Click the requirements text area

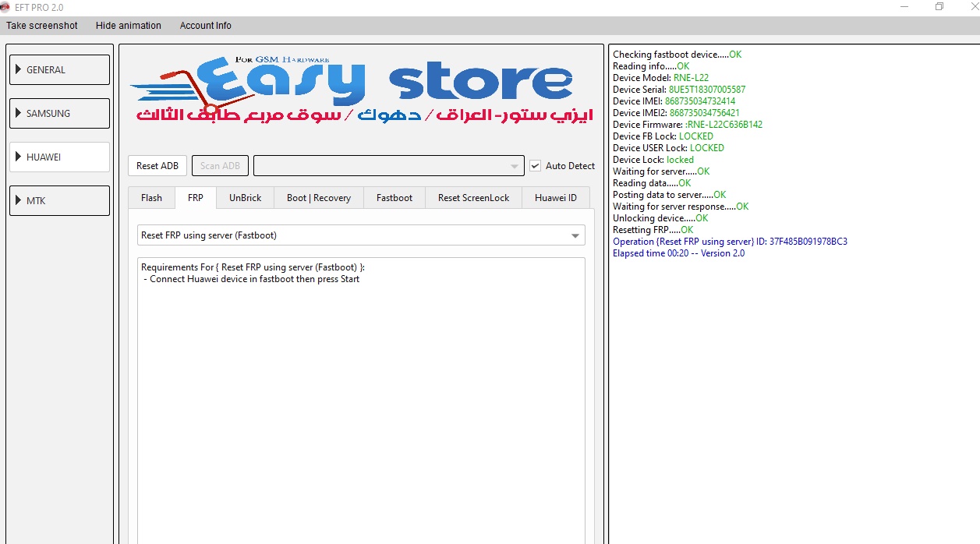coord(361,400)
